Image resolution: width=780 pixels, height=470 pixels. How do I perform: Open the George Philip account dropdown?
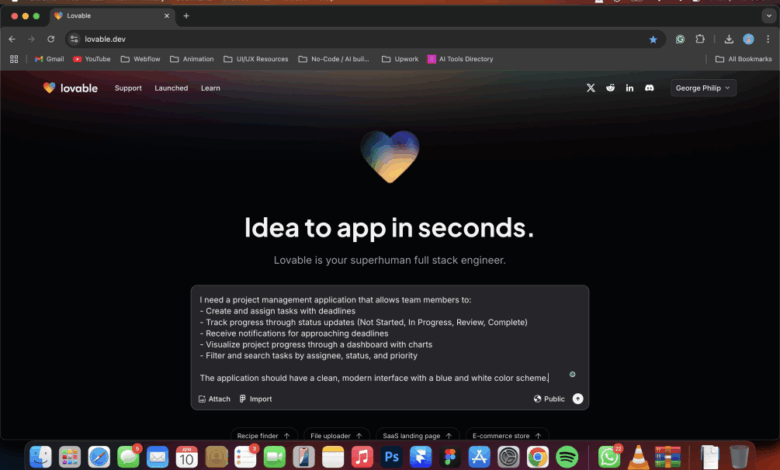pyautogui.click(x=703, y=88)
